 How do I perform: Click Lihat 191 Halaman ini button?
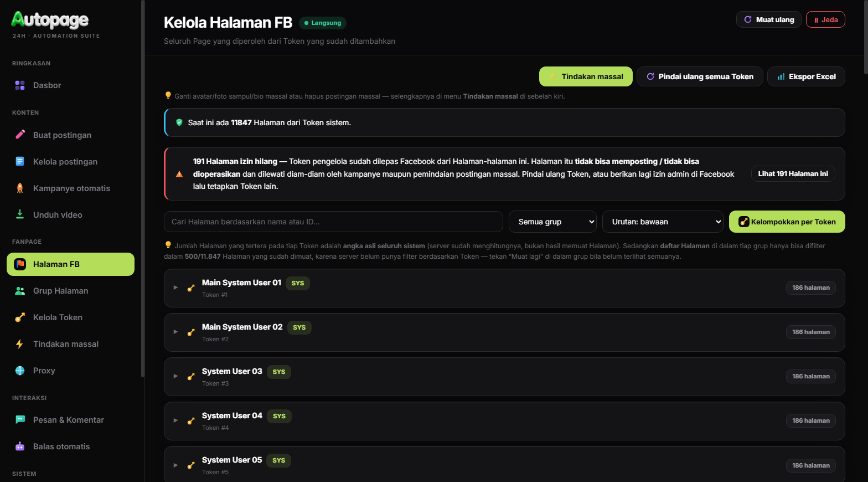[793, 174]
